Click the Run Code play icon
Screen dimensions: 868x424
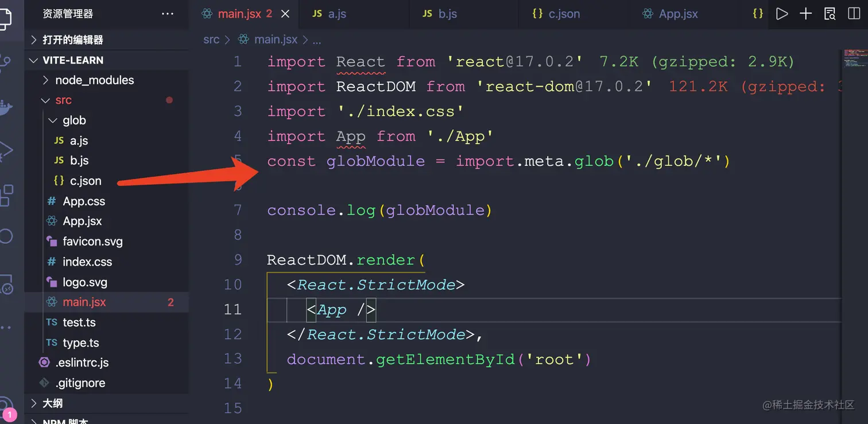(782, 14)
